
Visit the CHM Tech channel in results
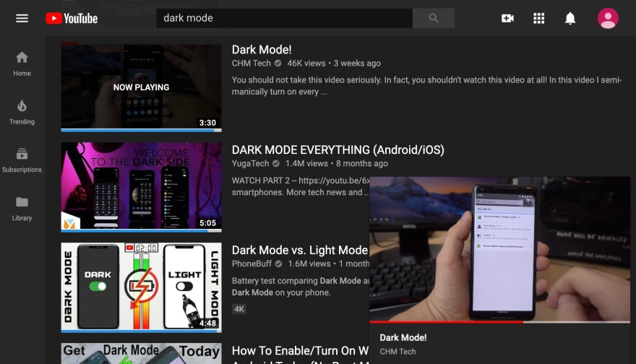[251, 64]
